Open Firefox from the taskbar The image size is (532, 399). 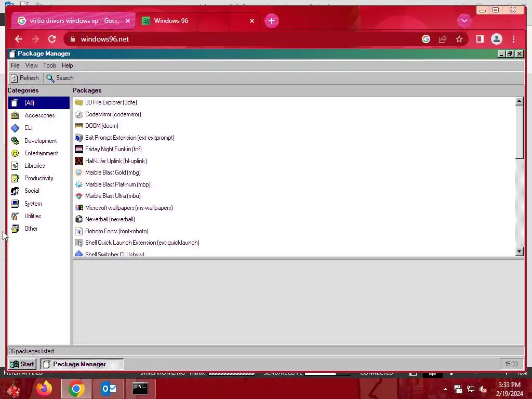click(44, 389)
